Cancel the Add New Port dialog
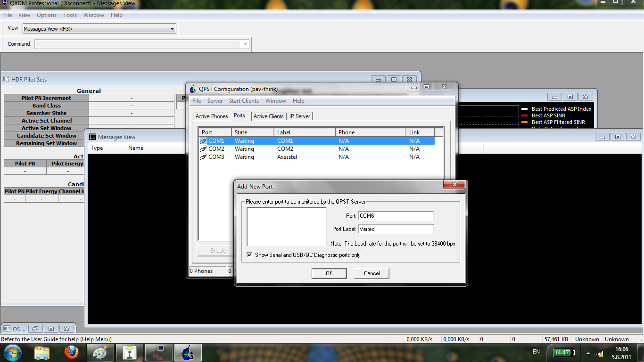This screenshot has width=644, height=362. [372, 273]
